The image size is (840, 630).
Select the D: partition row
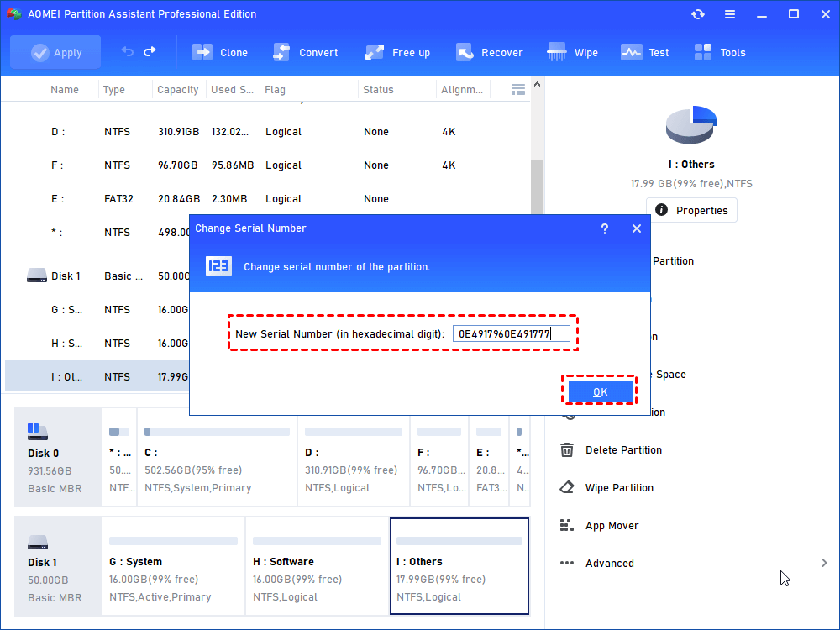(x=267, y=132)
